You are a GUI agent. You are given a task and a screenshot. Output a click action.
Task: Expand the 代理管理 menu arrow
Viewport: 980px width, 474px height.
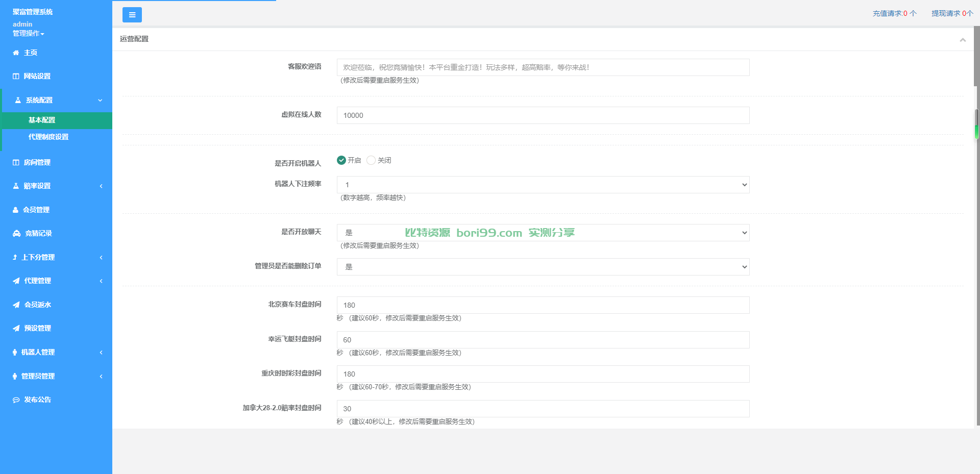(101, 281)
